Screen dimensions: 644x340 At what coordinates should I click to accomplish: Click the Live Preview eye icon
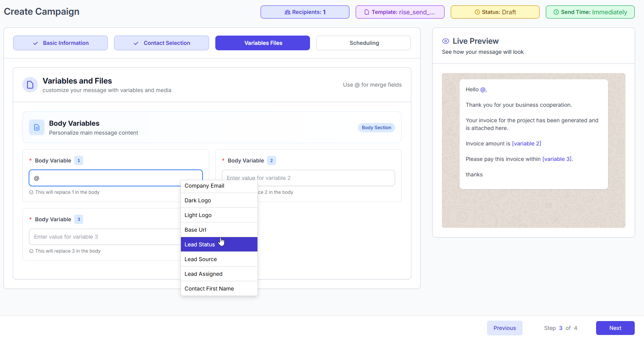(446, 41)
